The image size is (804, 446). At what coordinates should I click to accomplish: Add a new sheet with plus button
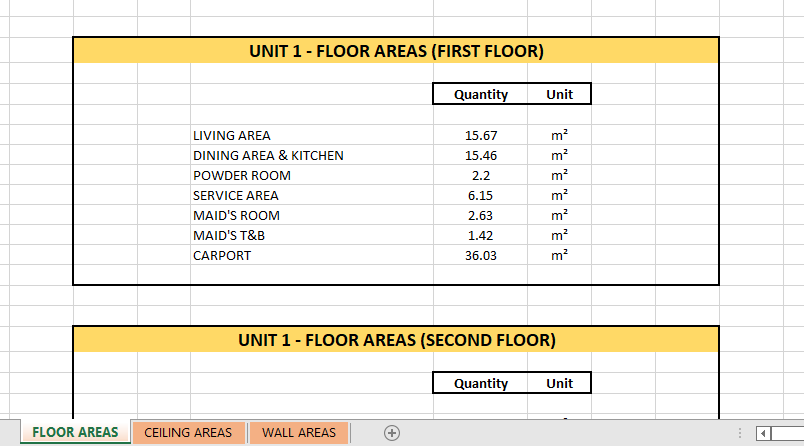coord(392,433)
